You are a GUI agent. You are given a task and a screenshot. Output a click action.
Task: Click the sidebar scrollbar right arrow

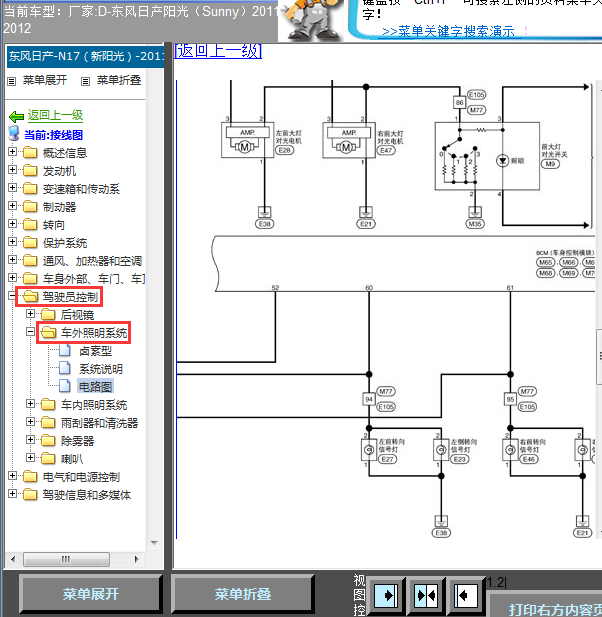137,559
